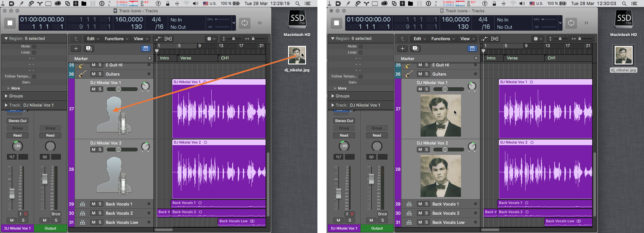The height and width of the screenshot is (233, 644).
Task: Open the gear settings dropdown, 12:30:03 screenshot
Action: (538, 39)
